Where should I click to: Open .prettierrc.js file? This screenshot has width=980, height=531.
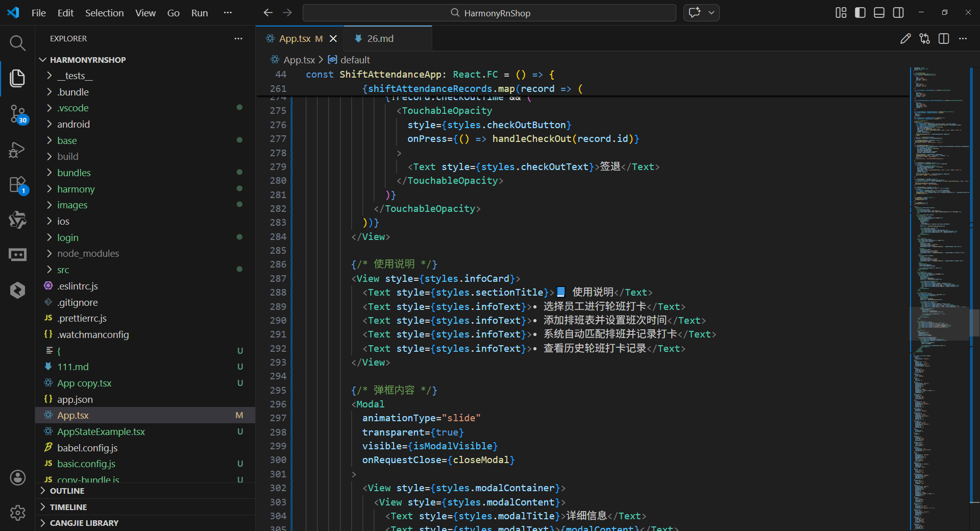point(145,318)
